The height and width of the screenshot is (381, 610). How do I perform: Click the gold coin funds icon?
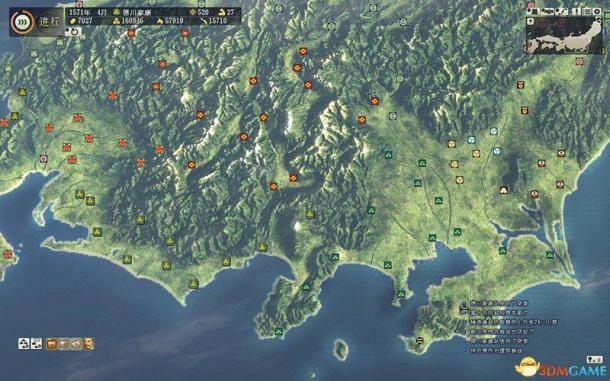[73, 21]
